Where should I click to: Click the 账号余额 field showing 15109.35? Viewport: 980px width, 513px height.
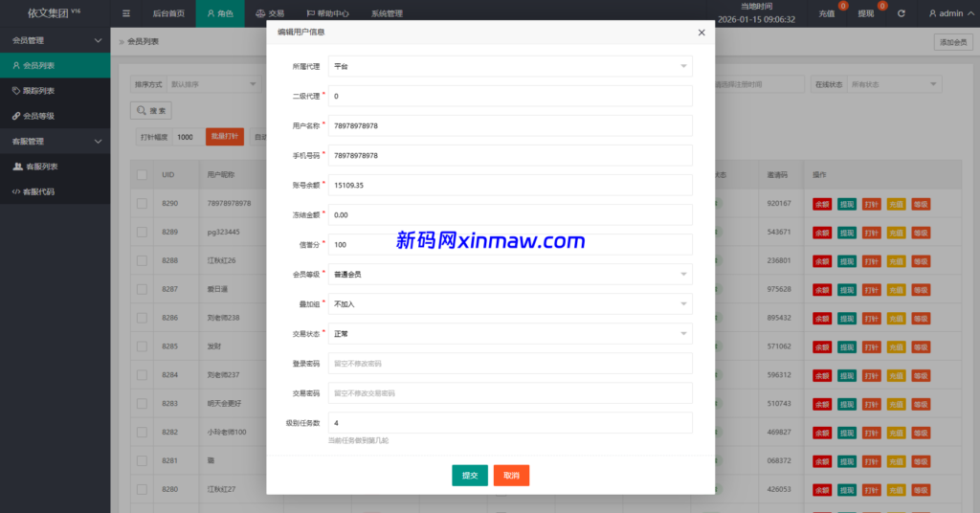coord(510,185)
